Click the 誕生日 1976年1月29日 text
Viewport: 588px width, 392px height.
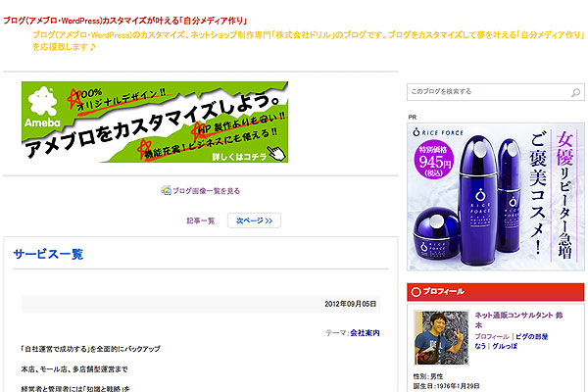coord(446,385)
